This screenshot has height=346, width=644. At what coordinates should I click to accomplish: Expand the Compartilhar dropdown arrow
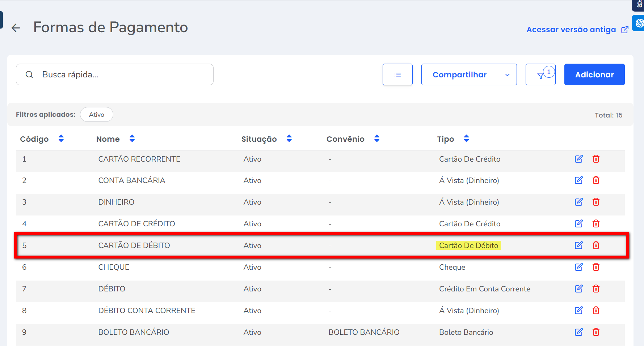pos(507,75)
